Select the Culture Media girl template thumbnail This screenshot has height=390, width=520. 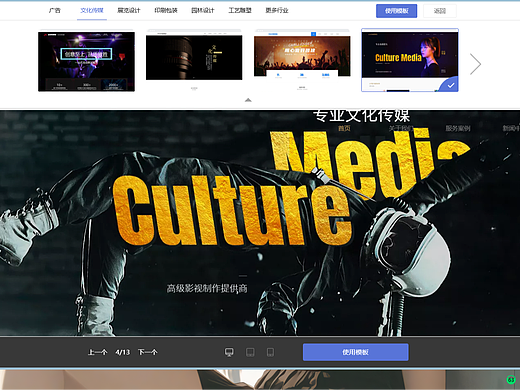[410, 60]
